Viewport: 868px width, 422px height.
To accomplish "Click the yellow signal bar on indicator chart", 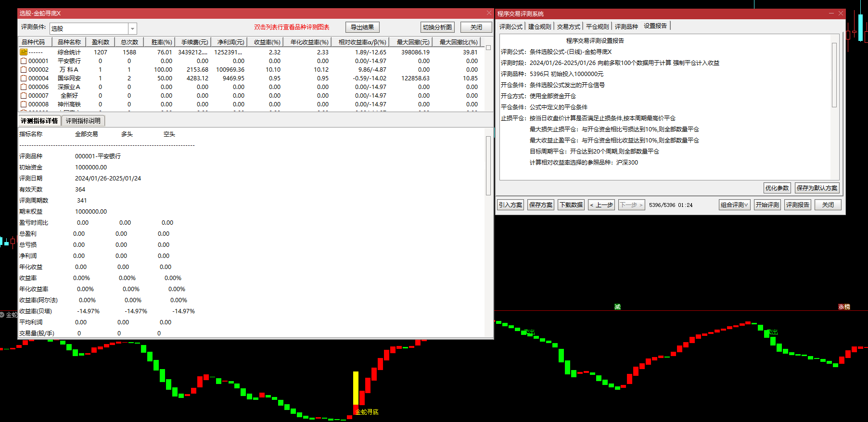I will tap(356, 388).
